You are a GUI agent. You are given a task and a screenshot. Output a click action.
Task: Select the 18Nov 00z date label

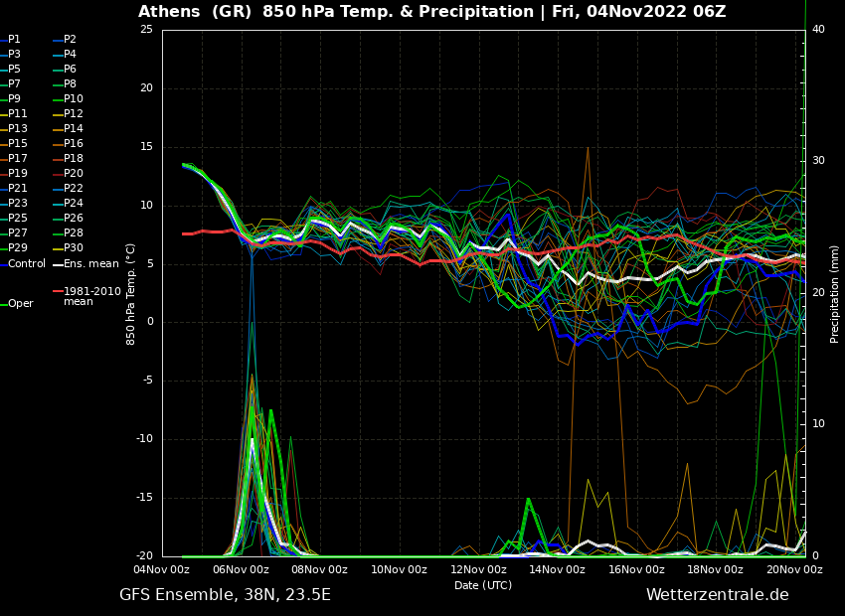click(717, 569)
